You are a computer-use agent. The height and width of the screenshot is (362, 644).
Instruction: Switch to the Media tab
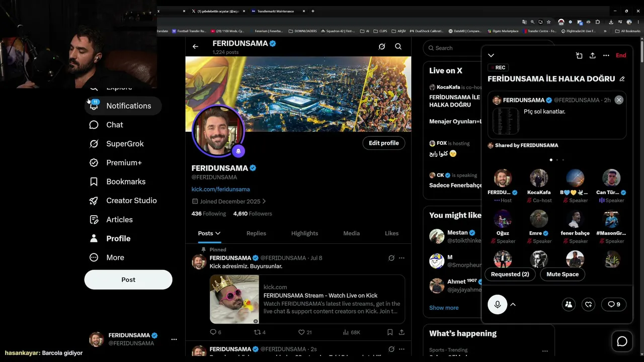click(351, 233)
